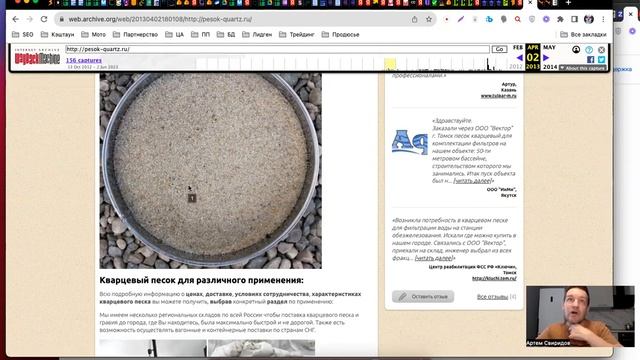Open the Extensions puzzle-piece menu
This screenshot has height=360, width=640.
[560, 19]
